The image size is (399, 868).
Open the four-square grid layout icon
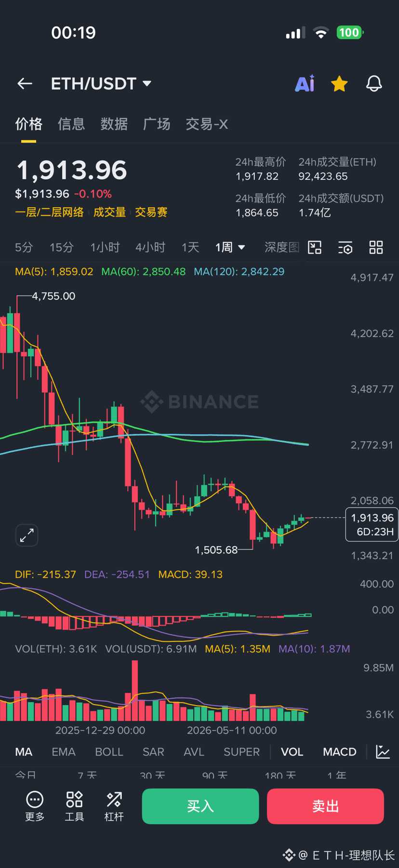[x=376, y=247]
